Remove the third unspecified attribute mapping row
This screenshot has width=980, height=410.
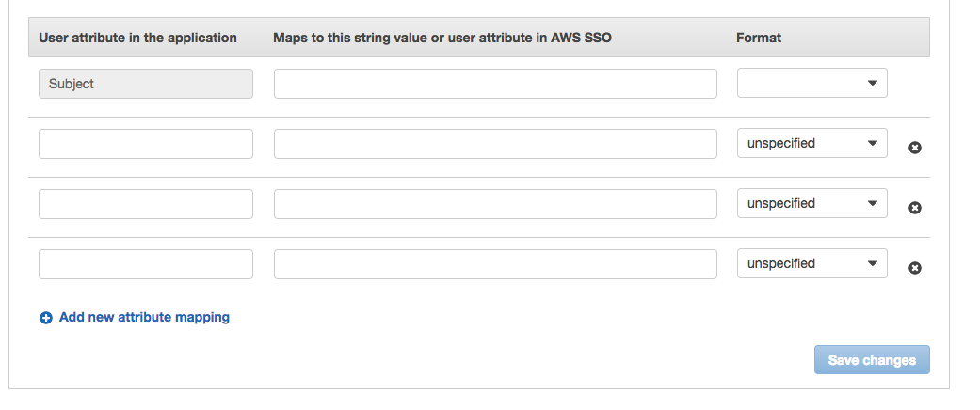(x=914, y=268)
